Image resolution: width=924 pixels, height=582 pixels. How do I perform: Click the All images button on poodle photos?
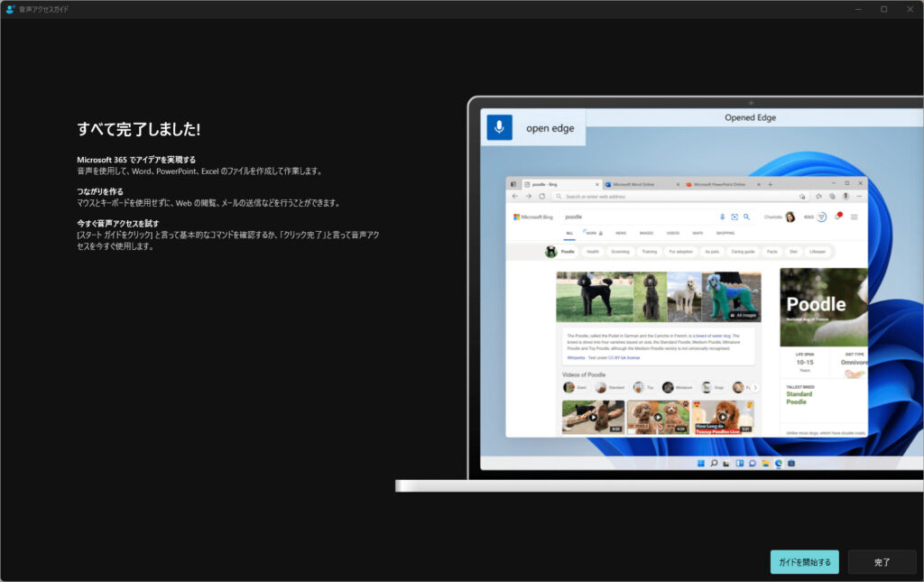coord(744,315)
